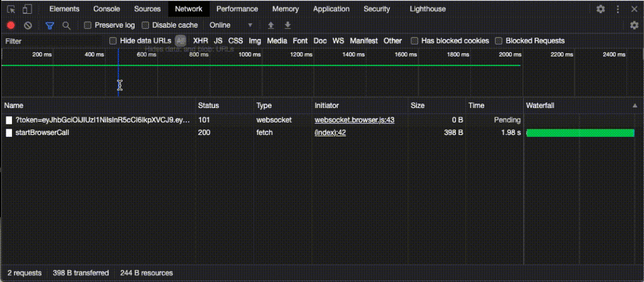Filter requests by CSS
644x282 pixels.
click(x=236, y=41)
